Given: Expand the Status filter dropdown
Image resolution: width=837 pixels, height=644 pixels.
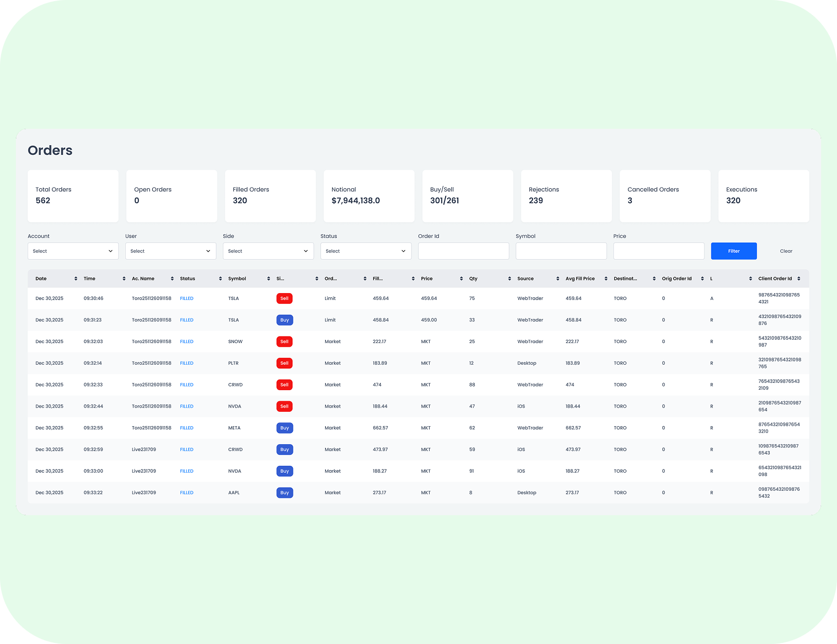Looking at the screenshot, I should point(365,251).
